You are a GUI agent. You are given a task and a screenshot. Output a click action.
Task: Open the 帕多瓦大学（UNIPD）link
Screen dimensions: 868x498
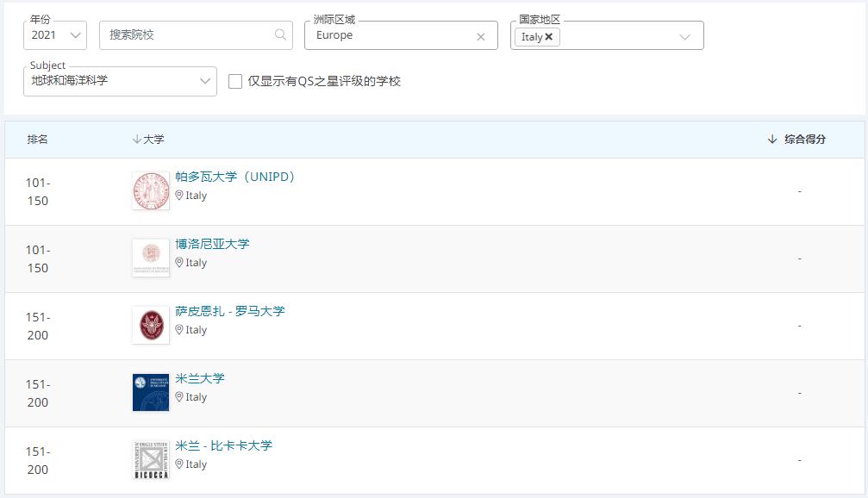point(235,177)
